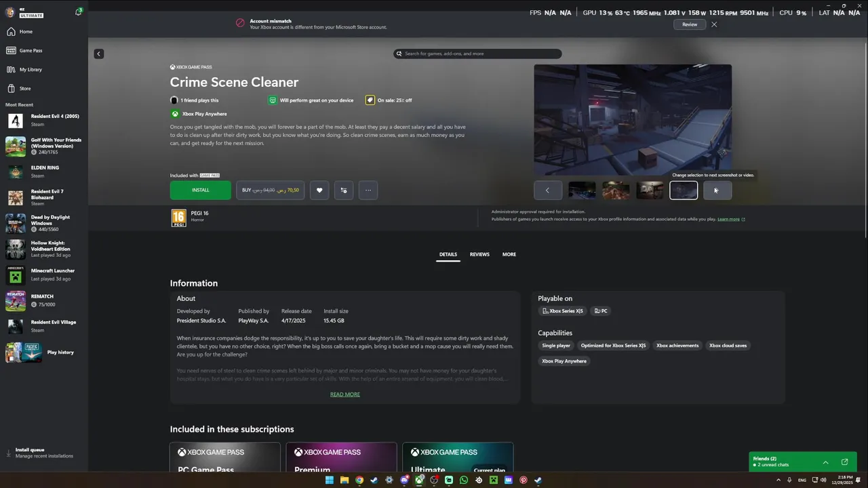This screenshot has width=868, height=488.
Task: Click the On sale: 25% off tag
Action: [x=389, y=100]
